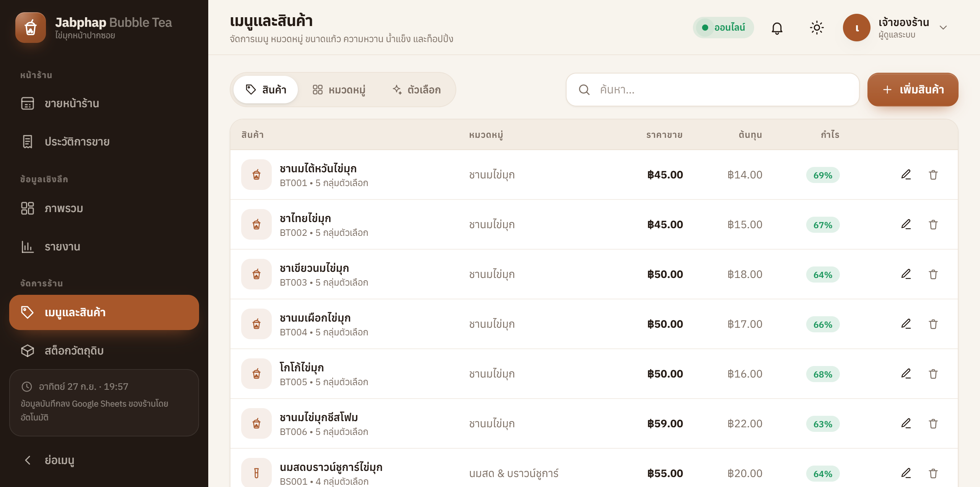Edit นมสดบราวน์ชูการ์ไข่มุก product
The width and height of the screenshot is (980, 487).
pos(906,473)
